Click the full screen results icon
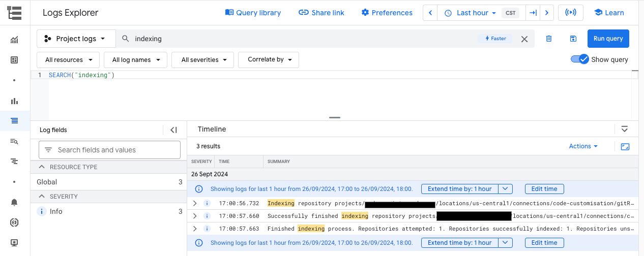Image resolution: width=644 pixels, height=256 pixels. click(x=625, y=146)
